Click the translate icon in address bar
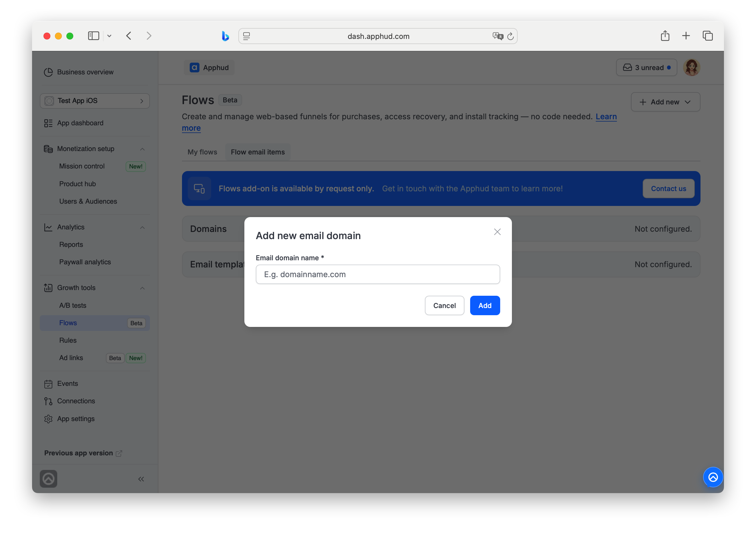The image size is (756, 536). [x=498, y=36]
